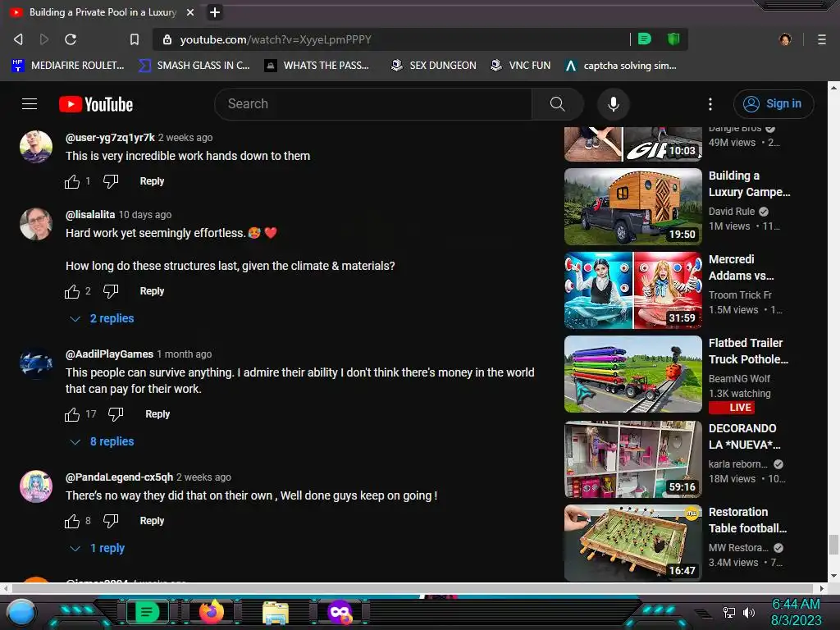Open Mercredi Addams vs video thumbnail
840x630 pixels.
coord(632,290)
